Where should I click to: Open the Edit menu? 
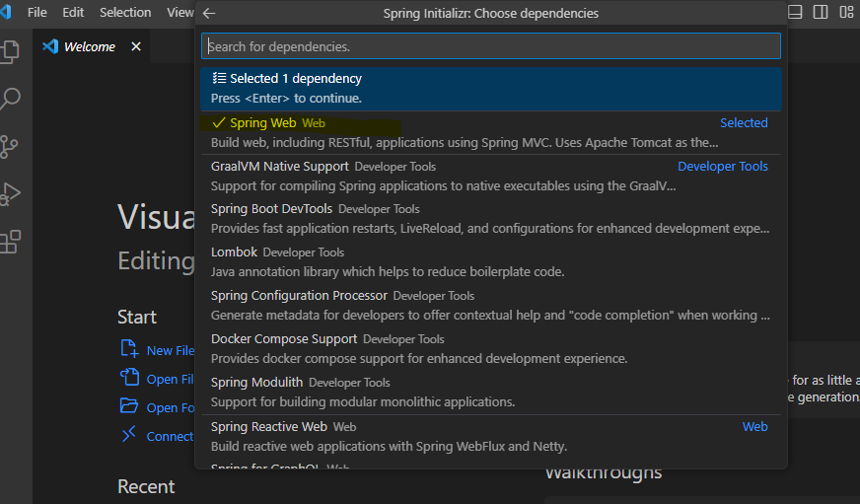[x=73, y=12]
